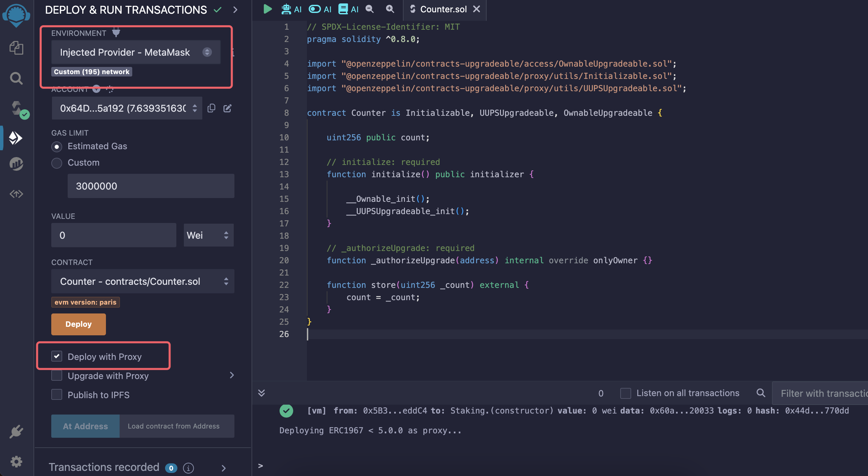The height and width of the screenshot is (476, 868).
Task: Open the Contract selection dropdown
Action: pyautogui.click(x=143, y=281)
